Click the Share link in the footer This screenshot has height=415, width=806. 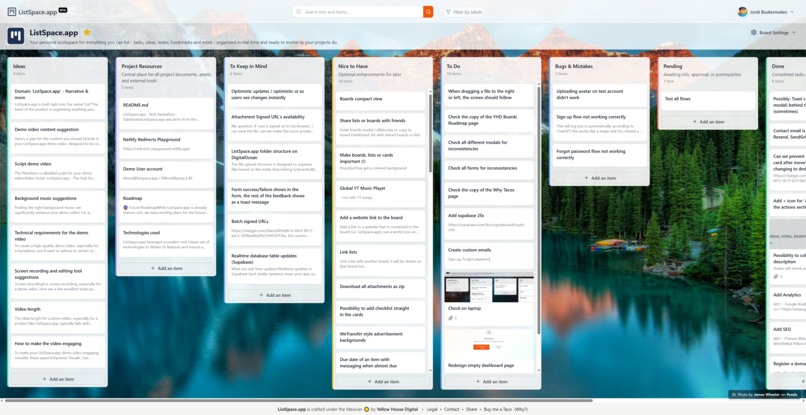point(471,409)
